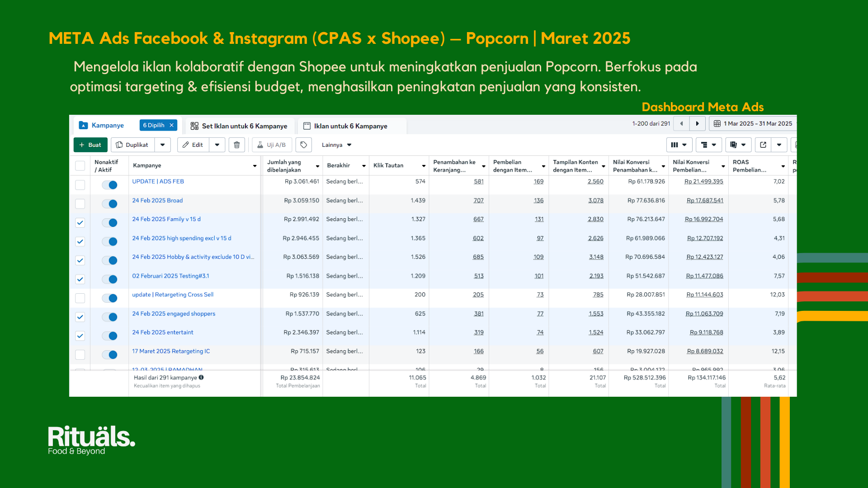868x488 pixels.
Task: Check the UPDATE | ADS FEB row checkbox
Action: pyautogui.click(x=80, y=185)
